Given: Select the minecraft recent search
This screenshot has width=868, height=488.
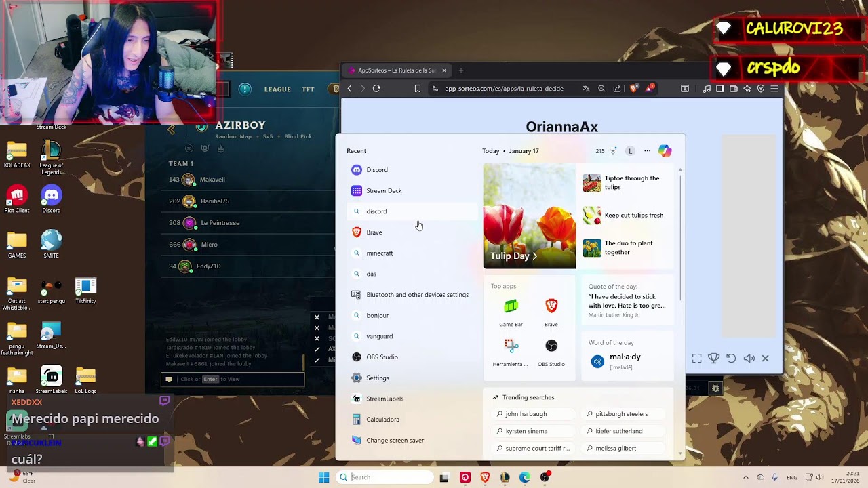Looking at the screenshot, I should pyautogui.click(x=412, y=253).
